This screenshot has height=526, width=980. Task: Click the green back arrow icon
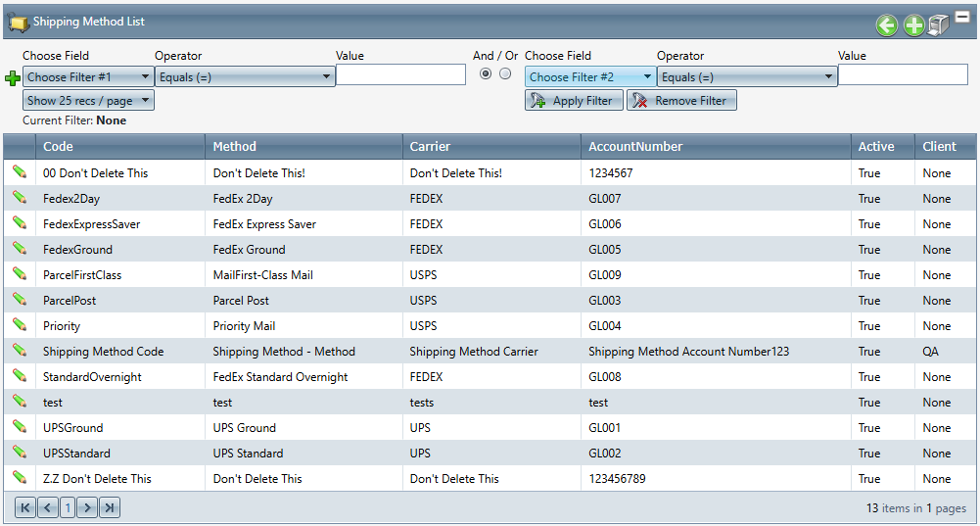click(x=887, y=25)
